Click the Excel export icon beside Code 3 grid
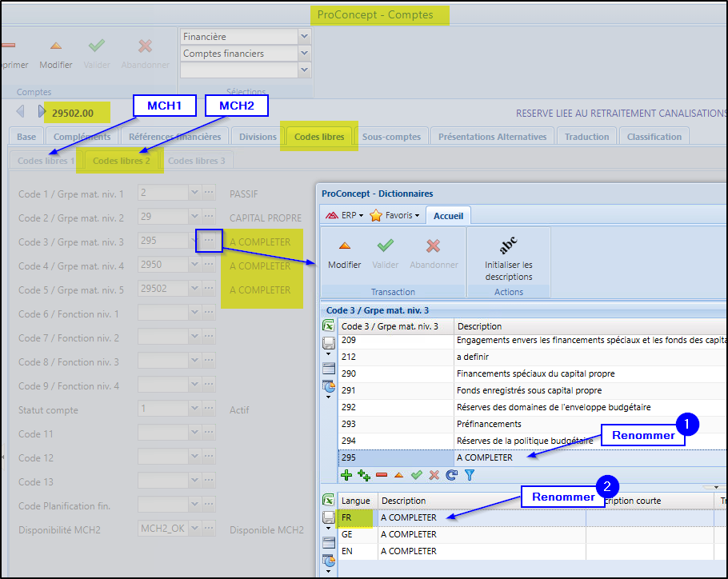This screenshot has height=579, width=728. pos(328,326)
